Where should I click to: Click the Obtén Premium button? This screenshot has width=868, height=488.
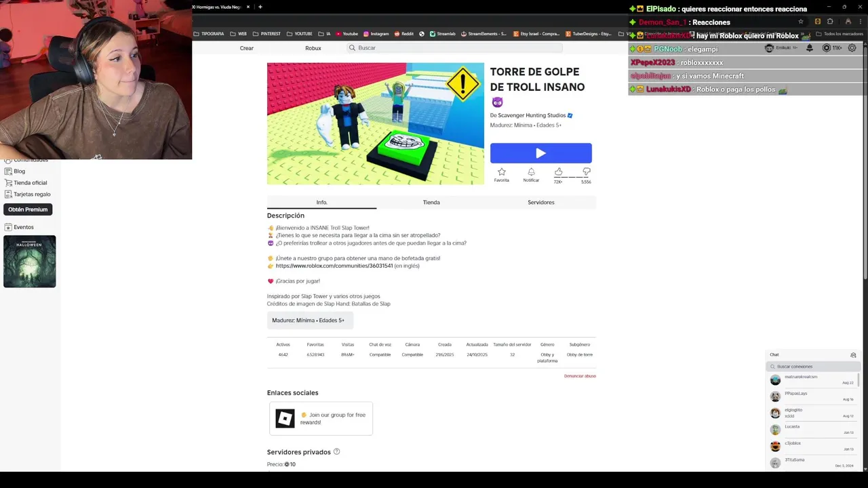(x=28, y=209)
